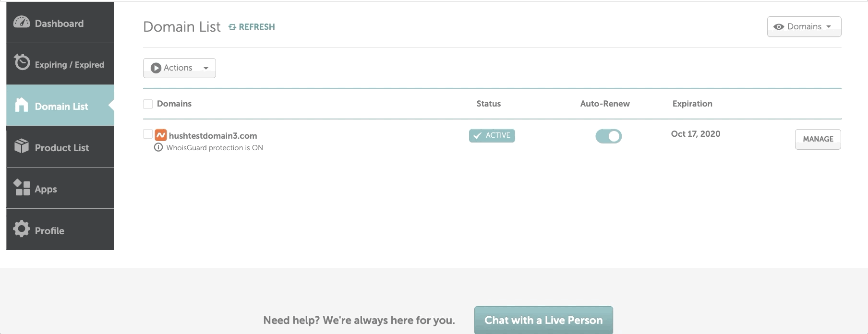Click the MANAGE button
This screenshot has height=334, width=868.
pyautogui.click(x=818, y=139)
